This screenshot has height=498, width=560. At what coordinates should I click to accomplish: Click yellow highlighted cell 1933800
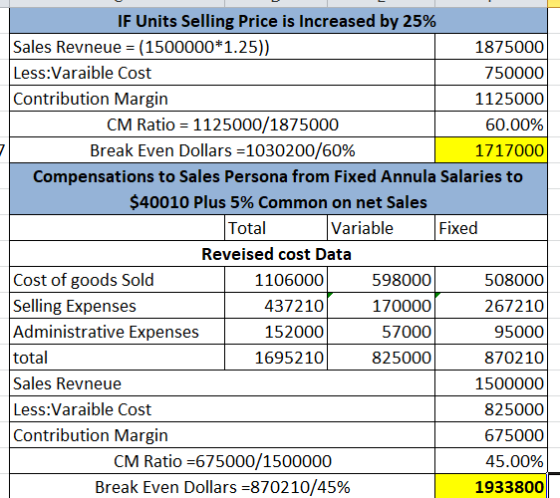pos(491,486)
